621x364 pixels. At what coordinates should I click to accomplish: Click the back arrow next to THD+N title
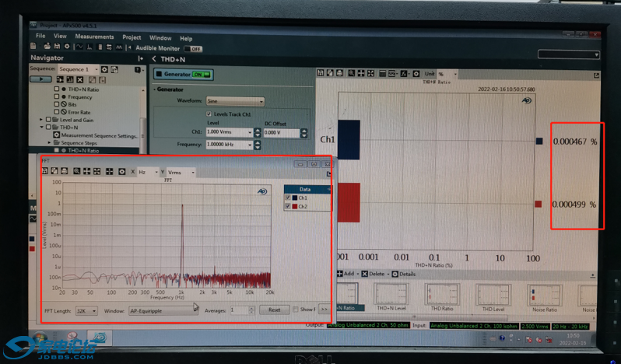click(154, 58)
